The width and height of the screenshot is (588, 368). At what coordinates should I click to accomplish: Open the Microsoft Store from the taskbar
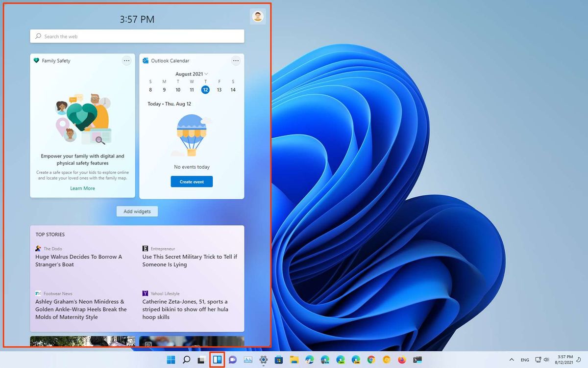click(278, 359)
